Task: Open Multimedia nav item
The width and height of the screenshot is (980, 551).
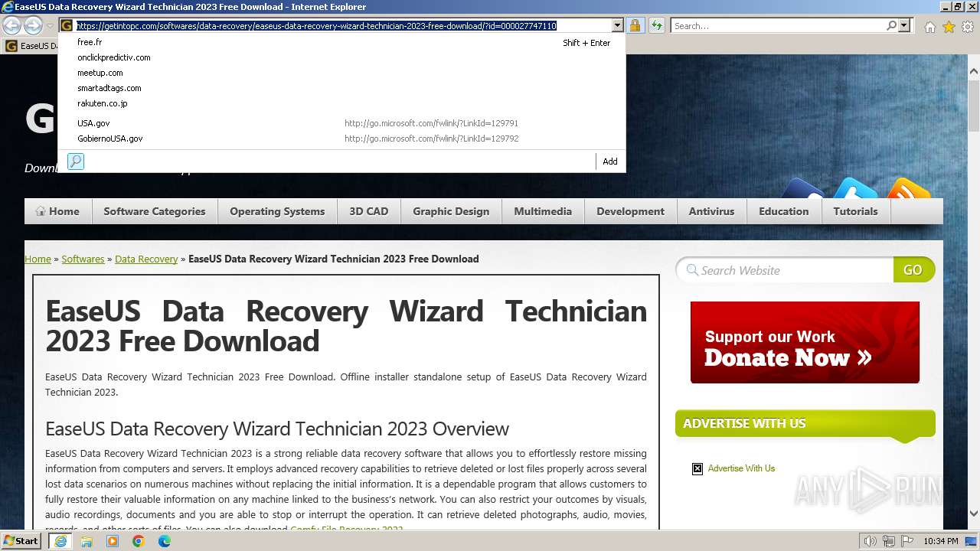Action: 543,211
